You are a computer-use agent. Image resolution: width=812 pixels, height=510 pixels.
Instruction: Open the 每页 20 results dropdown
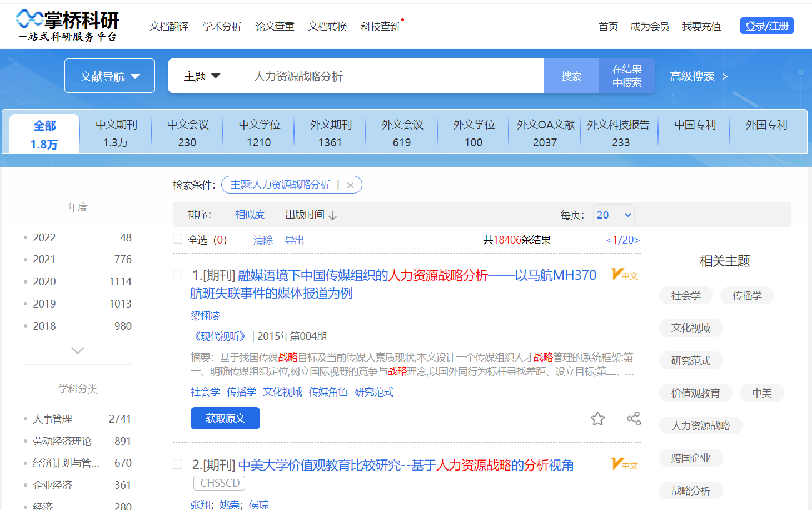click(614, 215)
